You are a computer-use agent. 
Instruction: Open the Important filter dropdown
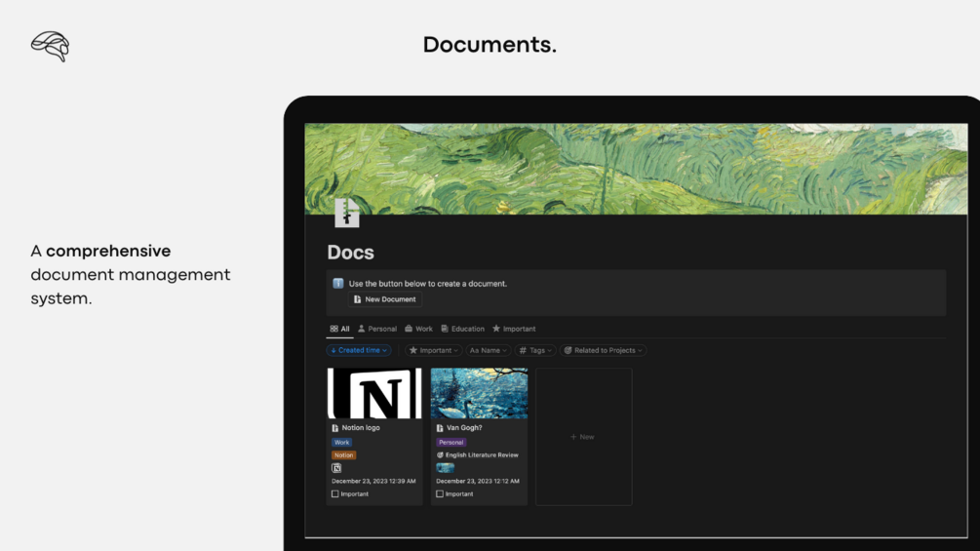click(x=434, y=350)
